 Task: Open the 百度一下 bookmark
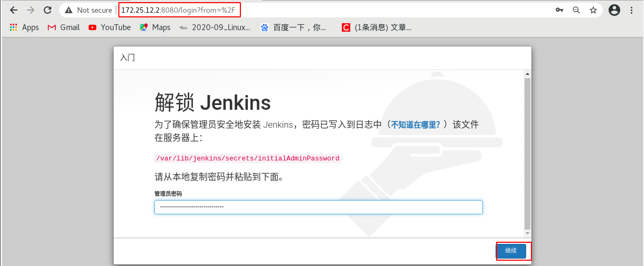tap(294, 27)
